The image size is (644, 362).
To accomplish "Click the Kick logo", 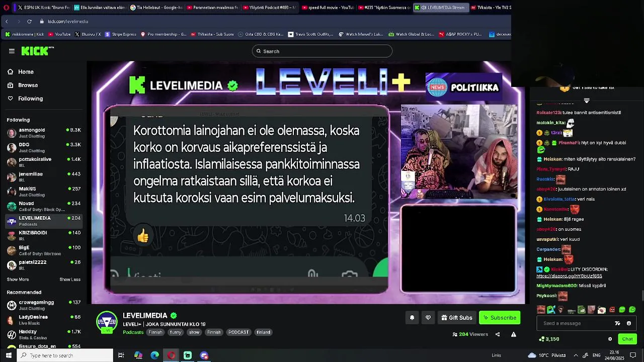I will [x=37, y=51].
